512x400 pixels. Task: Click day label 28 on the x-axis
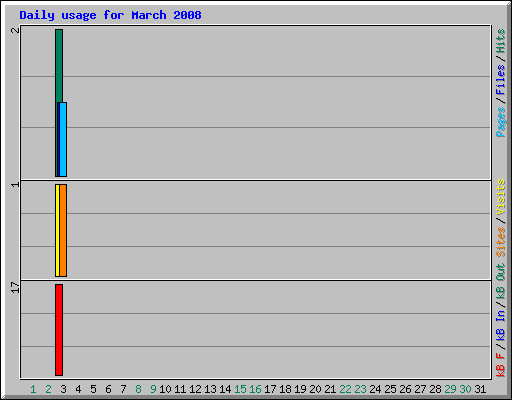point(435,389)
